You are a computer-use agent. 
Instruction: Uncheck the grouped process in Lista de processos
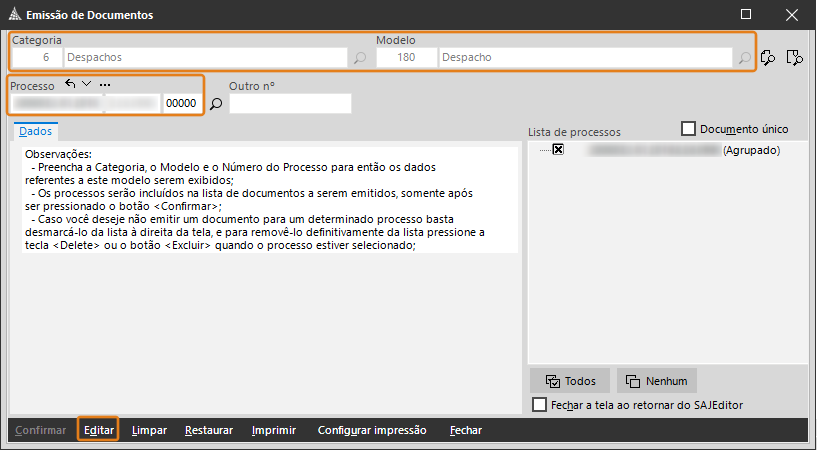(558, 150)
